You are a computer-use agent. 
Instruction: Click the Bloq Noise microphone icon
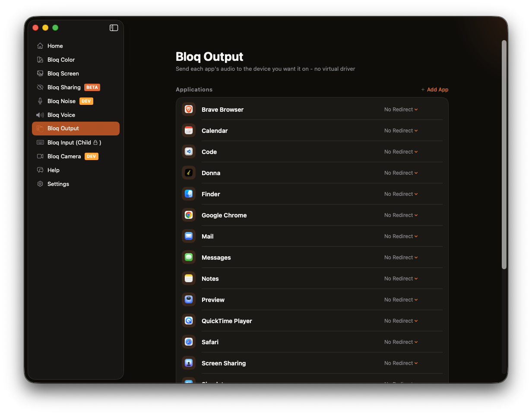[40, 101]
